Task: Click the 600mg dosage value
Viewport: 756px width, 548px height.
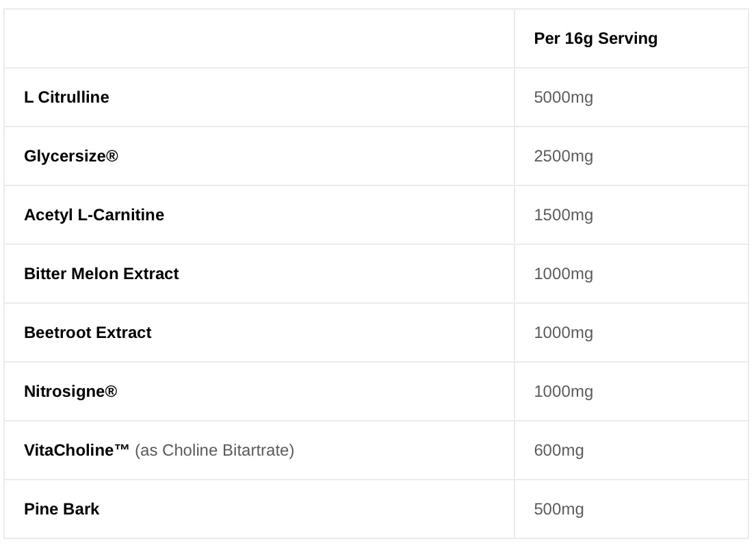Action: click(559, 450)
